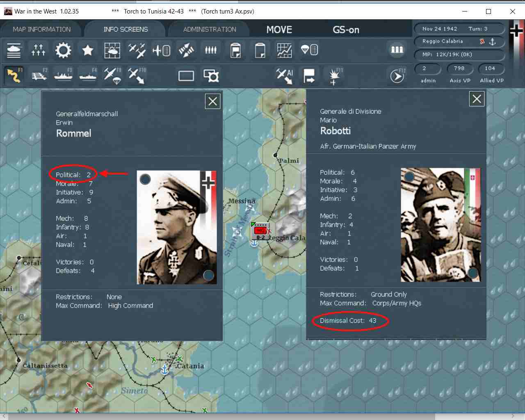
Task: Select the F9 air drop parachute mode
Action: (x=112, y=75)
